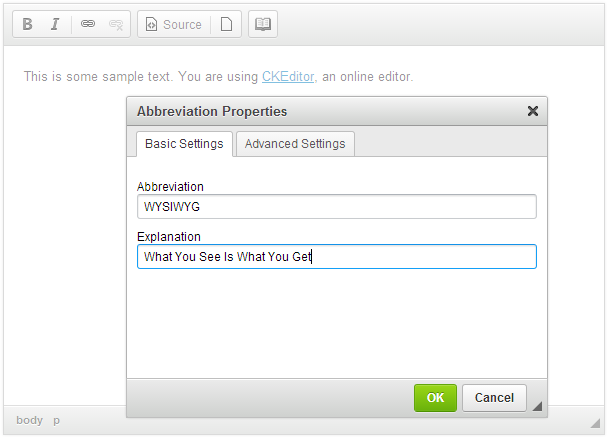
Task: Select the body element in path bar
Action: (30, 421)
